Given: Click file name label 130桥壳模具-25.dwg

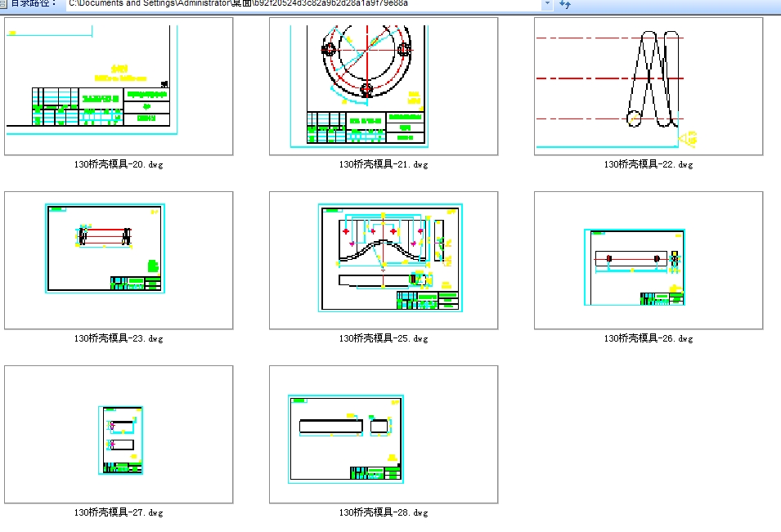Looking at the screenshot, I should (x=384, y=338).
